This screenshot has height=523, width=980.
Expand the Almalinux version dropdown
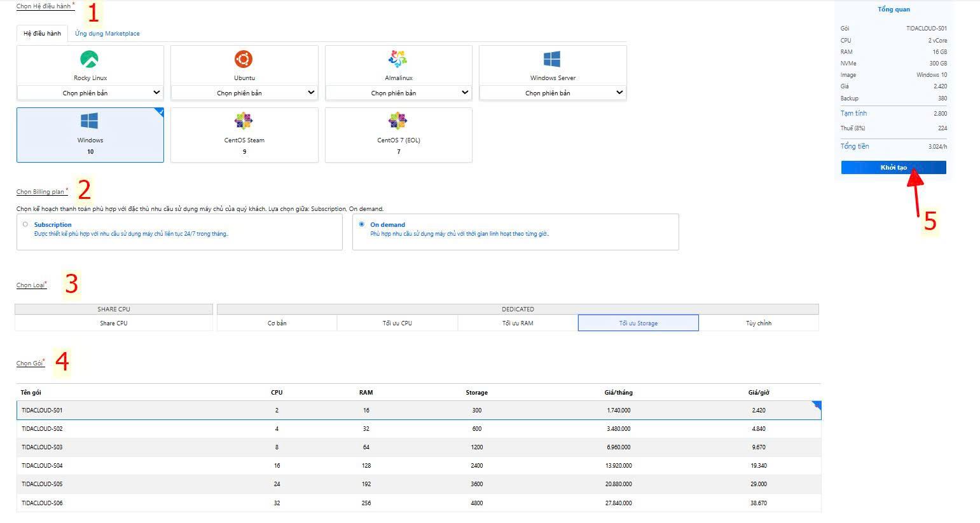[399, 93]
